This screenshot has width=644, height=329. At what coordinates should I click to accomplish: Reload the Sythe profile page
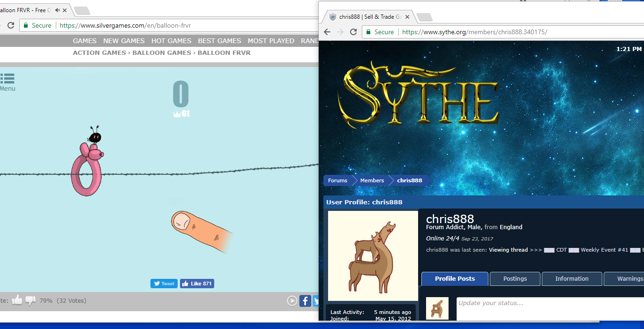[353, 32]
